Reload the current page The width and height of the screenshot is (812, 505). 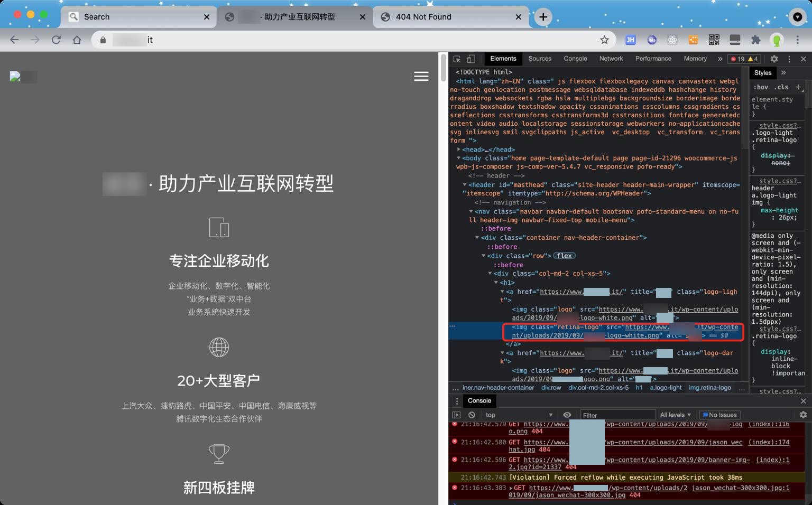(x=56, y=40)
